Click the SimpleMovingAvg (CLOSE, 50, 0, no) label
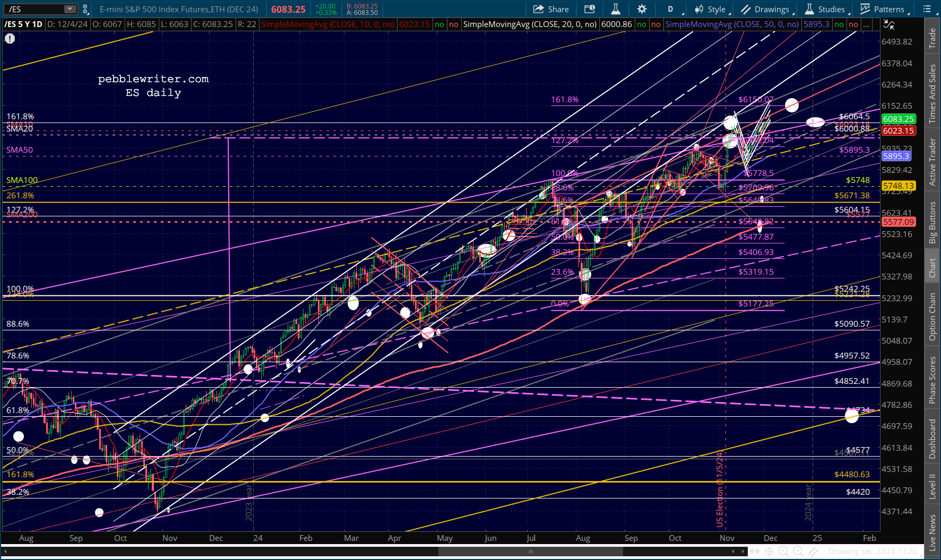The image size is (941, 560). pos(732,24)
